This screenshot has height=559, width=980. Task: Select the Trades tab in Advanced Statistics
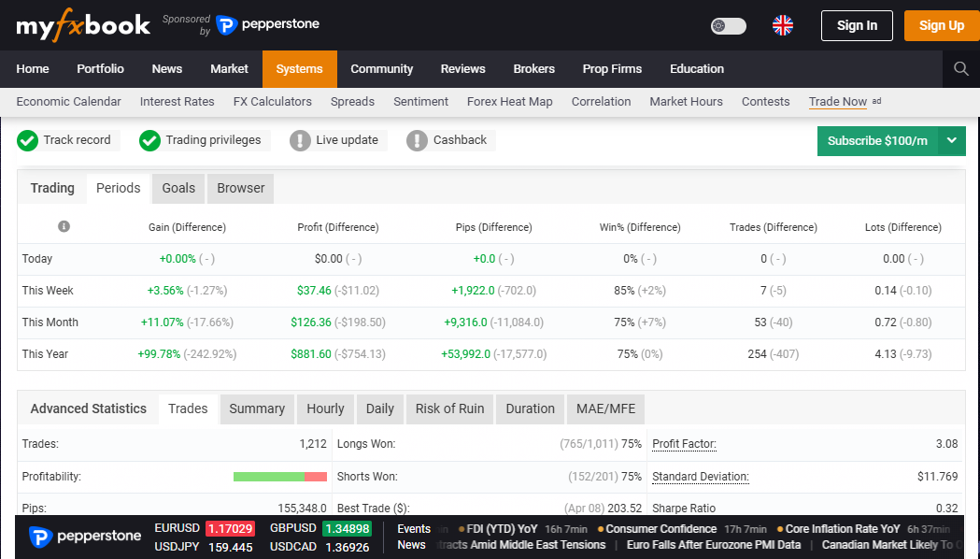188,408
